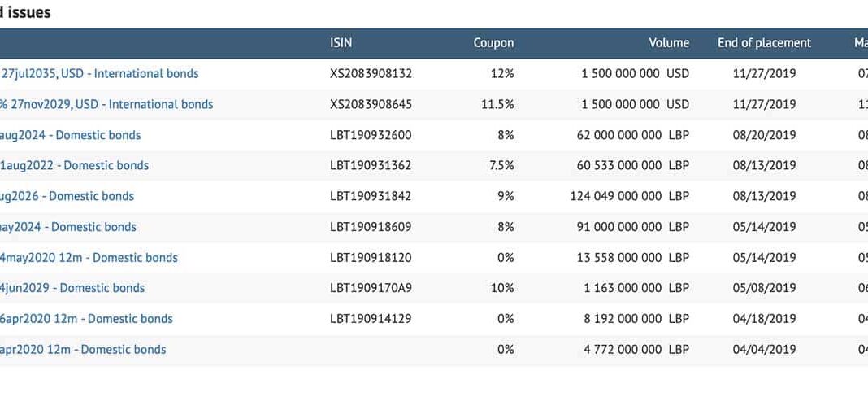
Task: Click the 124 049 000 000 LBP volume cell
Action: pyautogui.click(x=629, y=196)
